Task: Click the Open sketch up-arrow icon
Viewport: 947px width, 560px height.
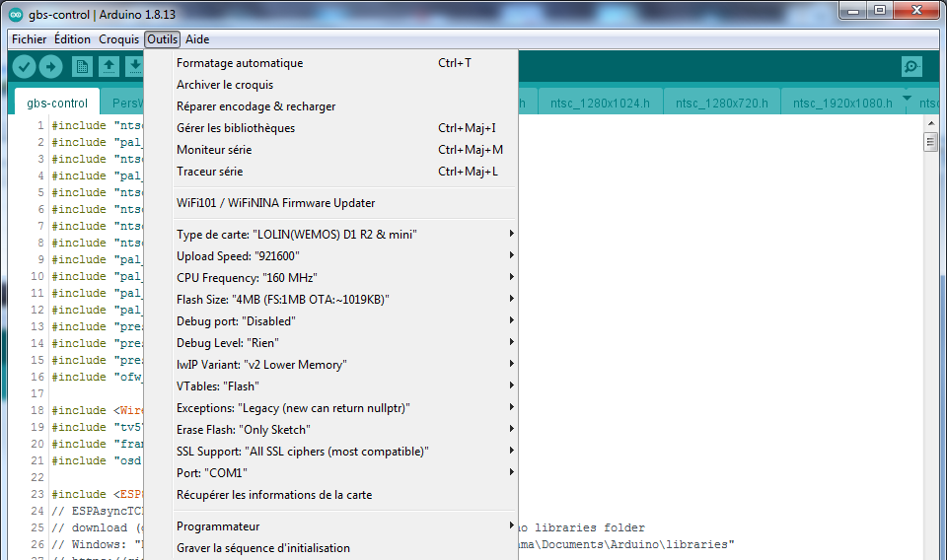Action: [109, 66]
